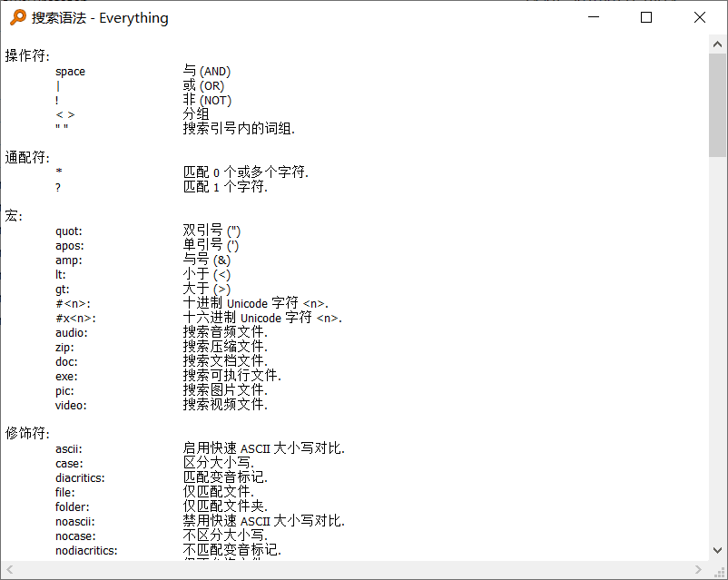Click the 仅匹配文件夹. description

(x=225, y=506)
